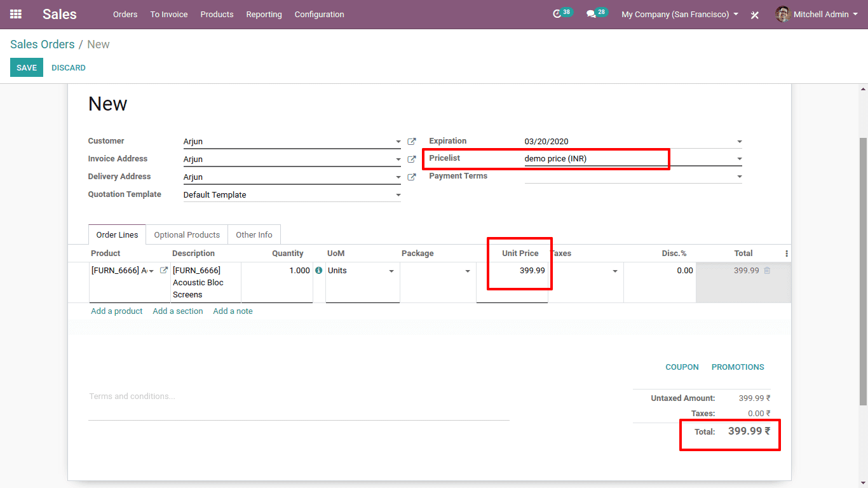The height and width of the screenshot is (488, 868).
Task: Click the Product column header
Action: pyautogui.click(x=105, y=254)
